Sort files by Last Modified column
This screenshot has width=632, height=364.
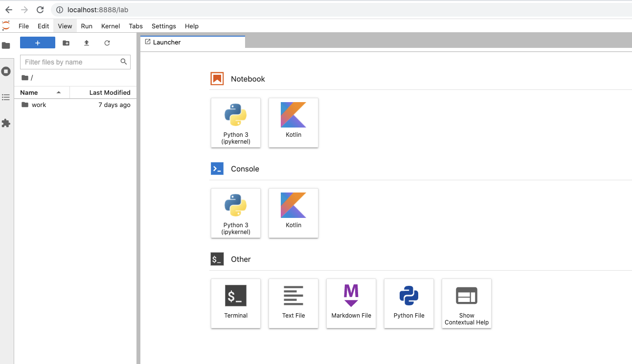pyautogui.click(x=110, y=92)
